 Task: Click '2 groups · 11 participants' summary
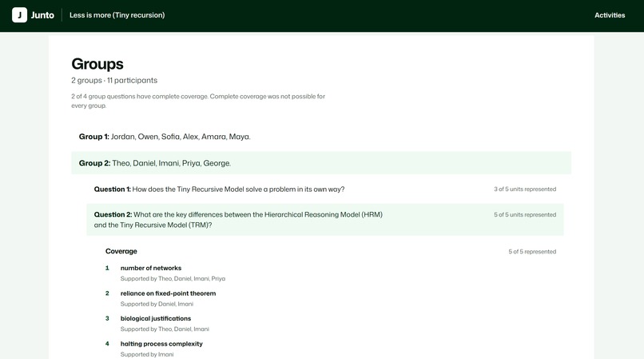(114, 81)
